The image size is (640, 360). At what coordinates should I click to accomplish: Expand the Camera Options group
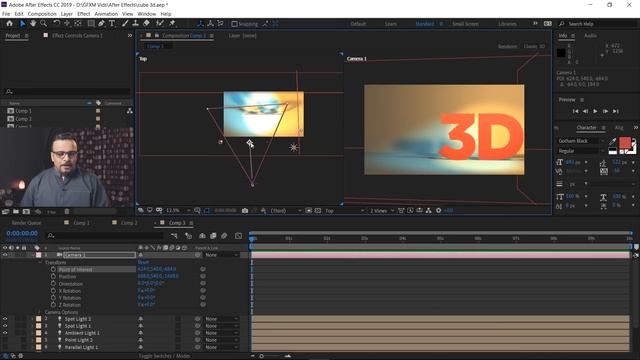coord(40,312)
